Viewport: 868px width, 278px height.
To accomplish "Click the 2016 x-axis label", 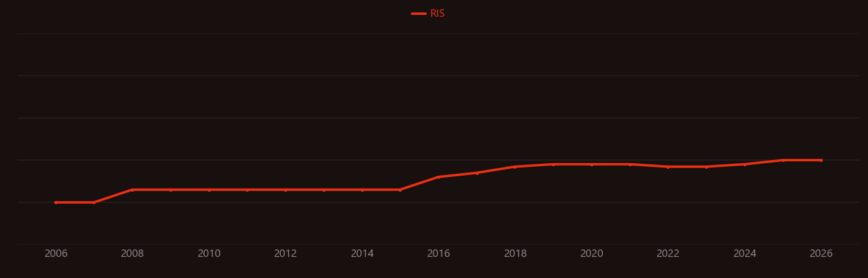I will 438,254.
